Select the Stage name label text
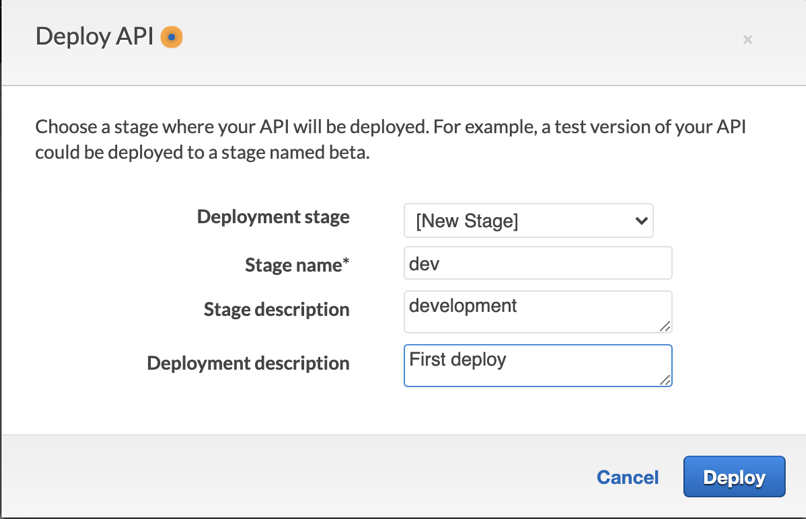Image resolution: width=806 pixels, height=519 pixels. tap(293, 265)
